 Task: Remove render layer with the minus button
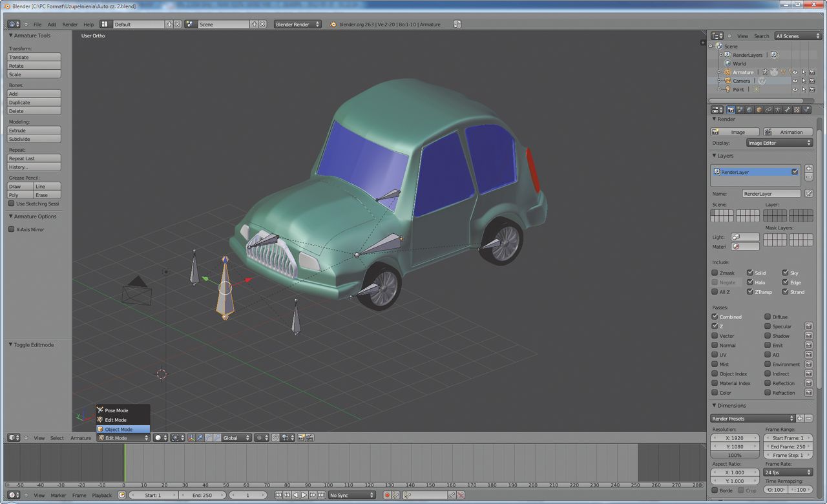pyautogui.click(x=809, y=176)
